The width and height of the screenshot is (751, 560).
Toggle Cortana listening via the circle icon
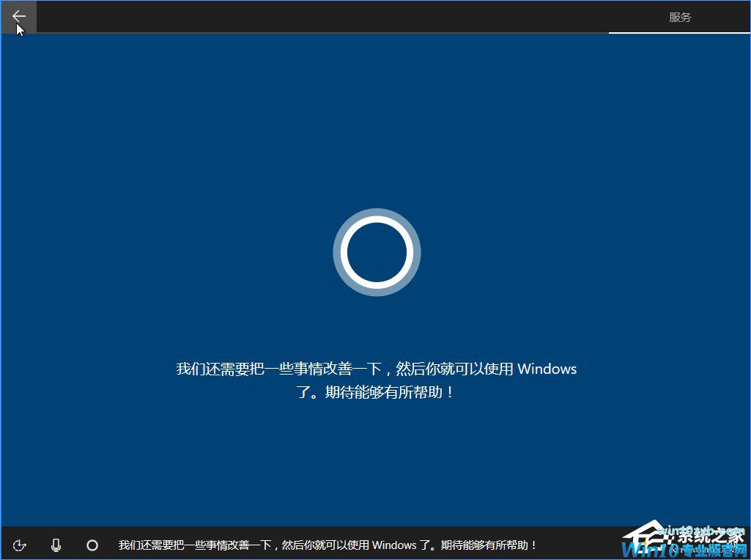click(92, 545)
